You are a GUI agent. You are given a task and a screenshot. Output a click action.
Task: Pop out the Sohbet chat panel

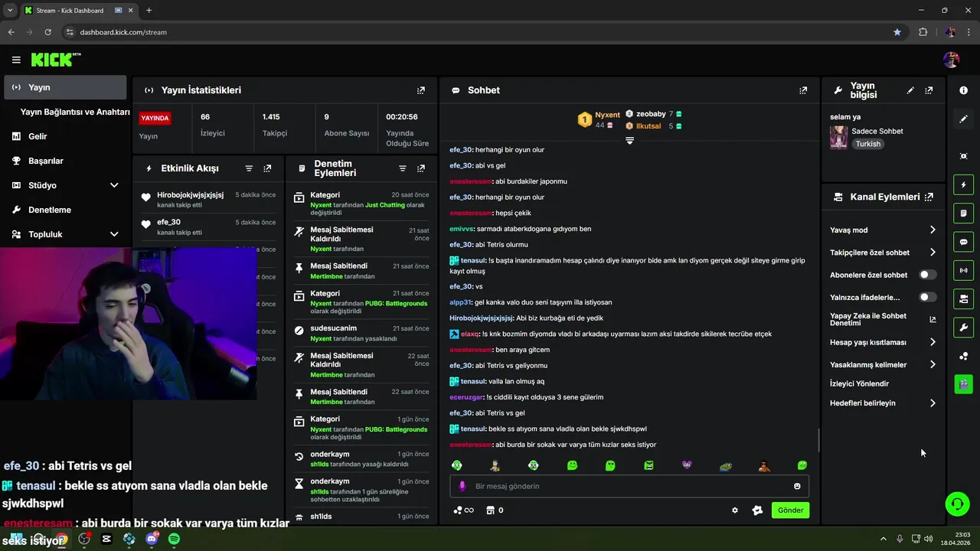803,90
